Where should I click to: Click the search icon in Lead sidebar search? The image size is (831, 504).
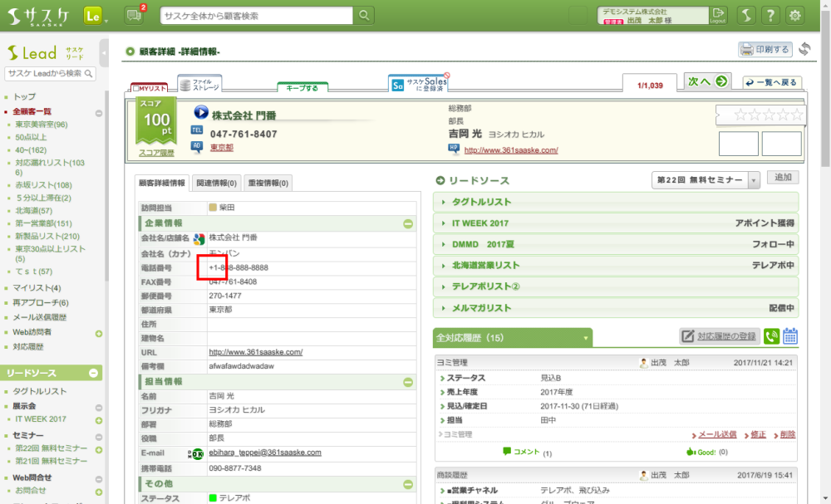point(89,74)
